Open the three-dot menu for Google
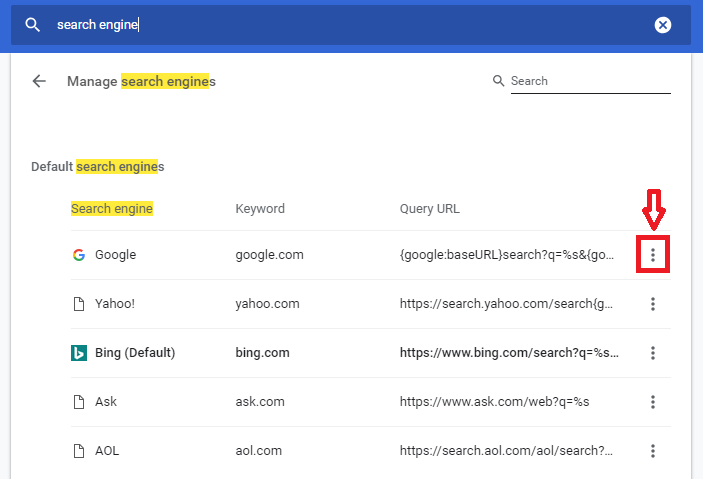704x479 pixels. 653,255
